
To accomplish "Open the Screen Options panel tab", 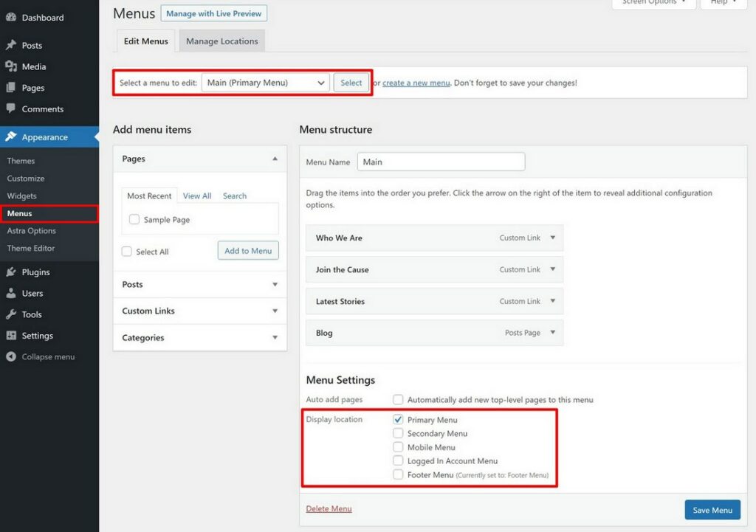I will point(653,3).
